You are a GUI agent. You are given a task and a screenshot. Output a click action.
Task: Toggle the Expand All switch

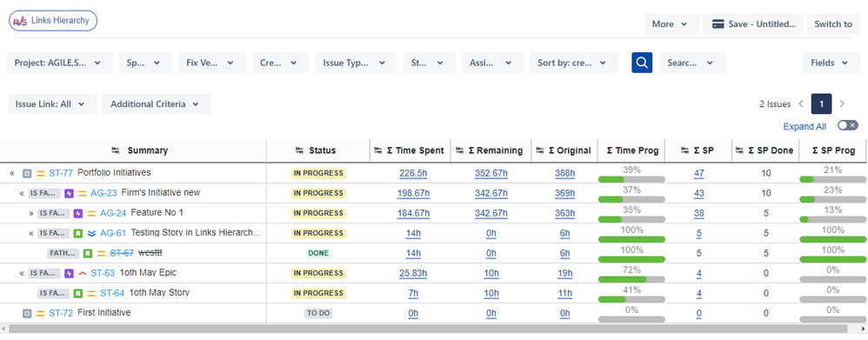click(x=847, y=126)
